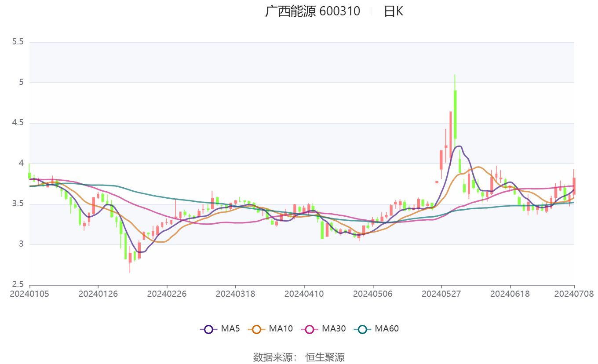Click the 恒生聚源 data source text
Image resolution: width=598 pixels, height=364 pixels.
[x=325, y=357]
